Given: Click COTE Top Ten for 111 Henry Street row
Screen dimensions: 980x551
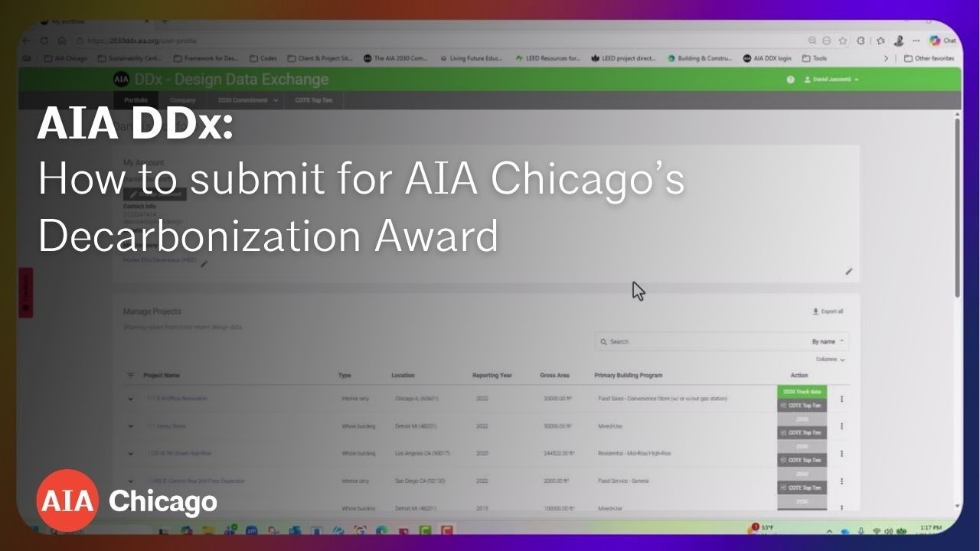Looking at the screenshot, I should 802,433.
